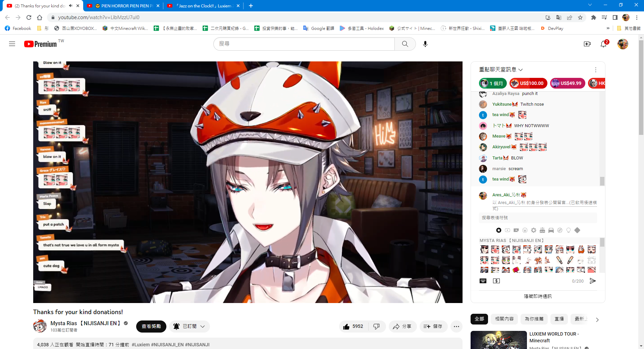
Task: Click the 查看獎勵 membership button
Action: [x=151, y=327]
